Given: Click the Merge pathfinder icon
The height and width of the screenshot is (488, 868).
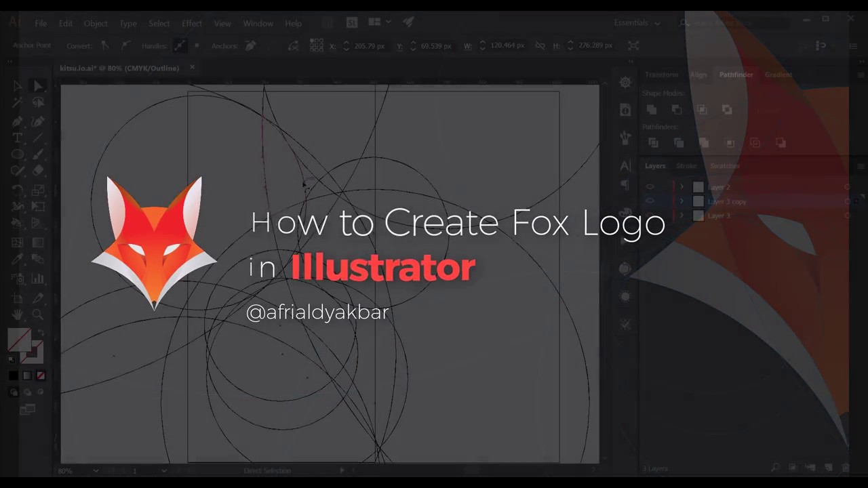Looking at the screenshot, I should point(704,142).
